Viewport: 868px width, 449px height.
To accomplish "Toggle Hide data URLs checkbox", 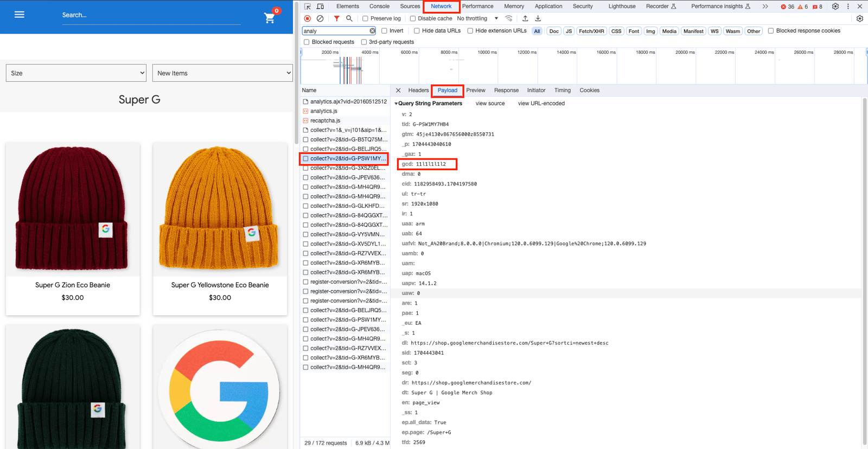I will tap(417, 31).
